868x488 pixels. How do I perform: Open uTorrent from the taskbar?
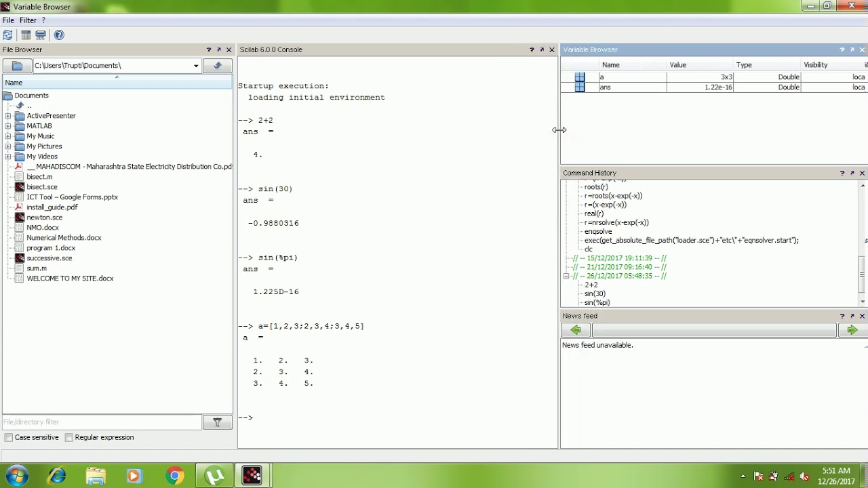pyautogui.click(x=214, y=476)
